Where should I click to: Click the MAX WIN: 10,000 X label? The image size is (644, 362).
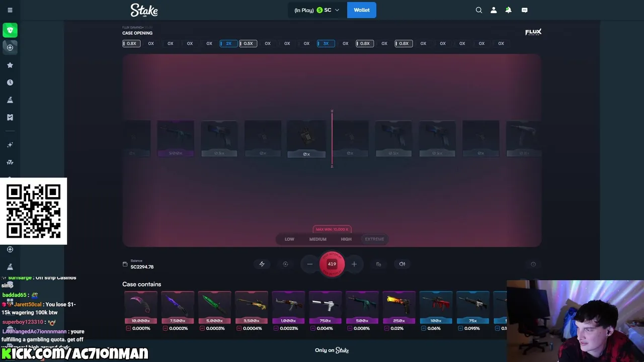[x=332, y=229]
